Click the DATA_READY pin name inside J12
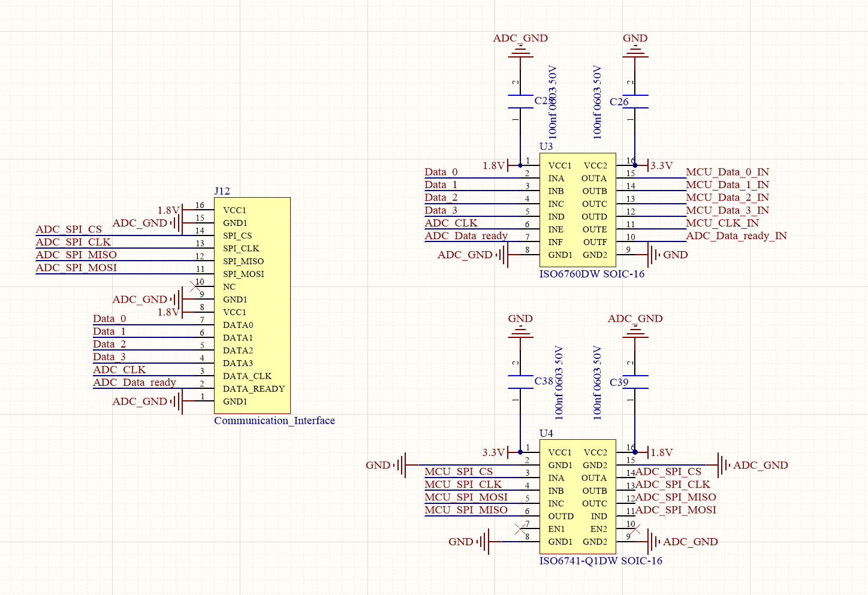The height and width of the screenshot is (595, 868). point(254,389)
